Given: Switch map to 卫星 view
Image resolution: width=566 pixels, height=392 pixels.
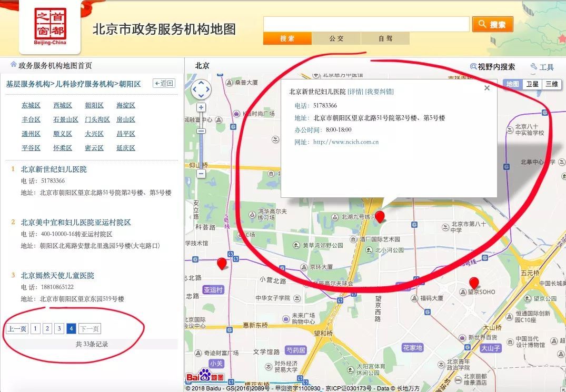Looking at the screenshot, I should pos(532,84).
